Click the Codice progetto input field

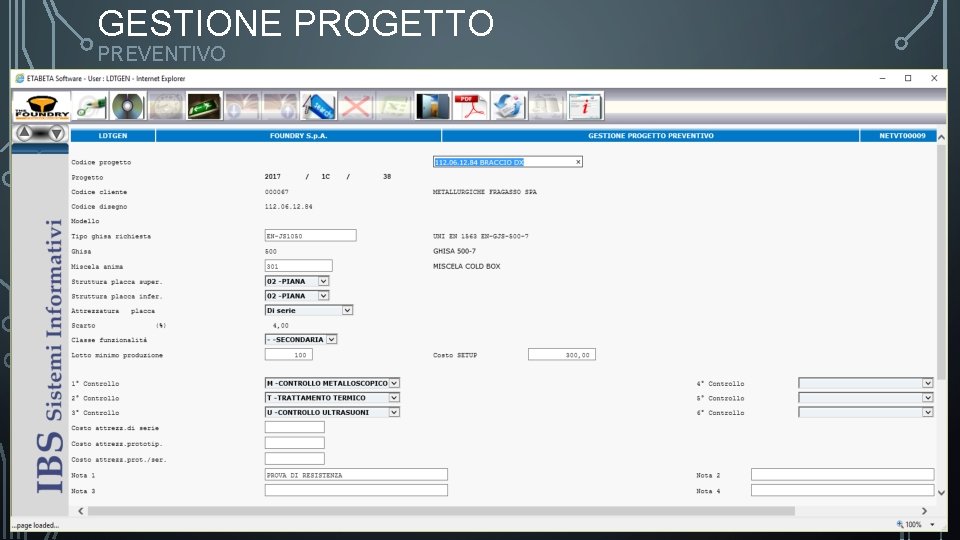coord(508,162)
